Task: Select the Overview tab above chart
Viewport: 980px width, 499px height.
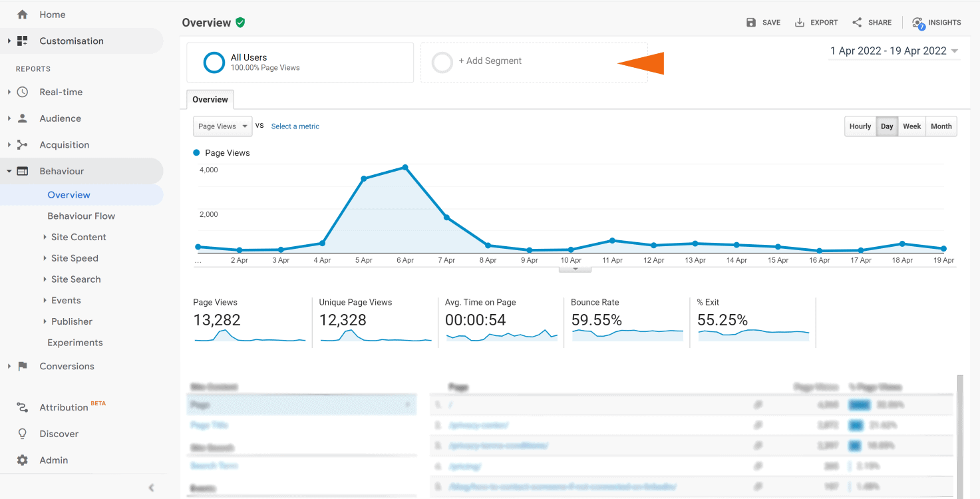Action: (x=210, y=100)
